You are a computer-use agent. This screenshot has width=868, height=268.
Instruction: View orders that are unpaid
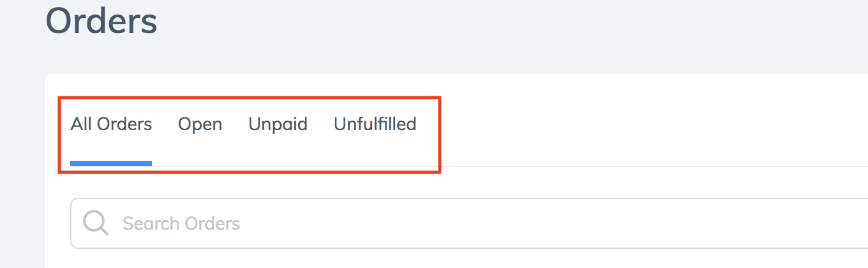point(278,124)
